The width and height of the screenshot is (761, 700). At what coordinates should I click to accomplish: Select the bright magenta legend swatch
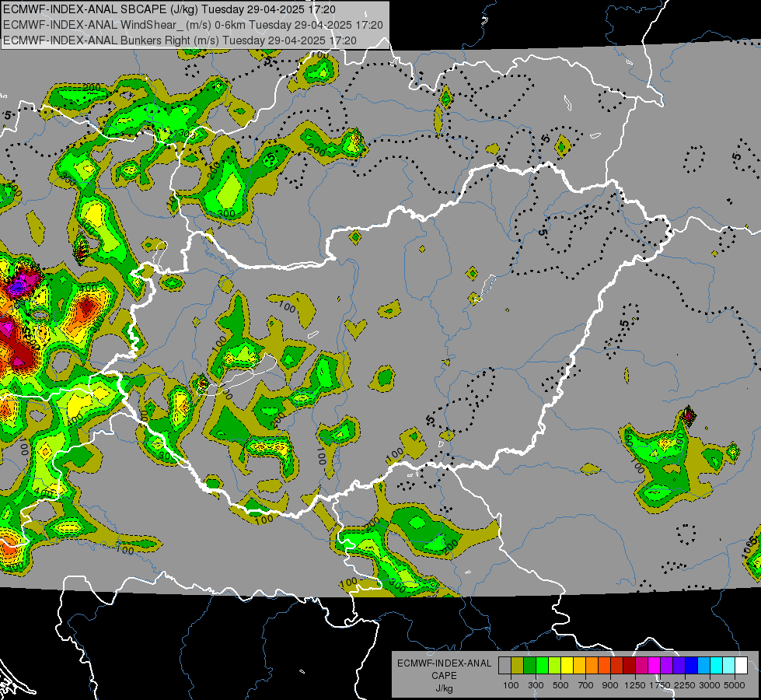tap(655, 666)
